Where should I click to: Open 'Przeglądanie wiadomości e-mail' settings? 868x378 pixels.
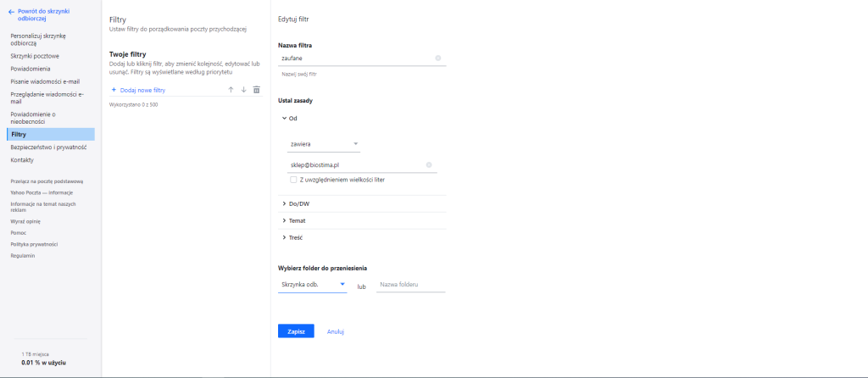[47, 98]
